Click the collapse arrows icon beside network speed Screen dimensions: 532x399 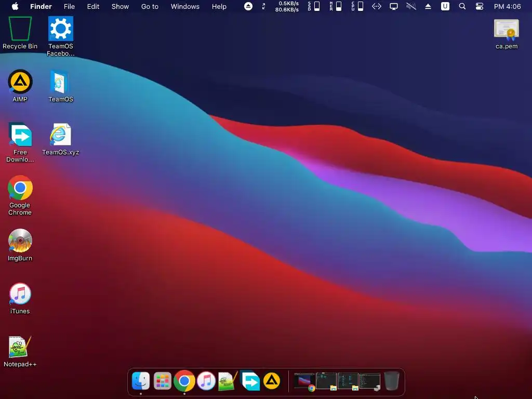(263, 6)
